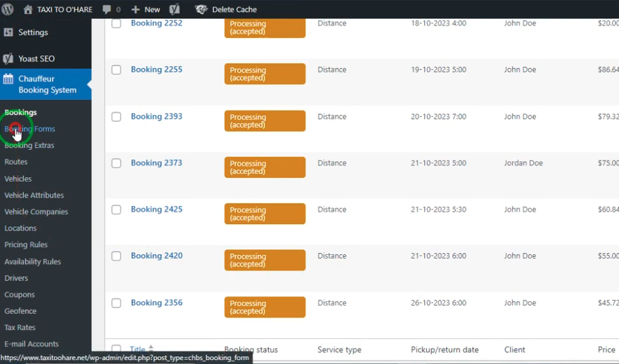Click the Delete Cache cheetah icon
Image resolution: width=619 pixels, height=364 pixels.
point(201,9)
